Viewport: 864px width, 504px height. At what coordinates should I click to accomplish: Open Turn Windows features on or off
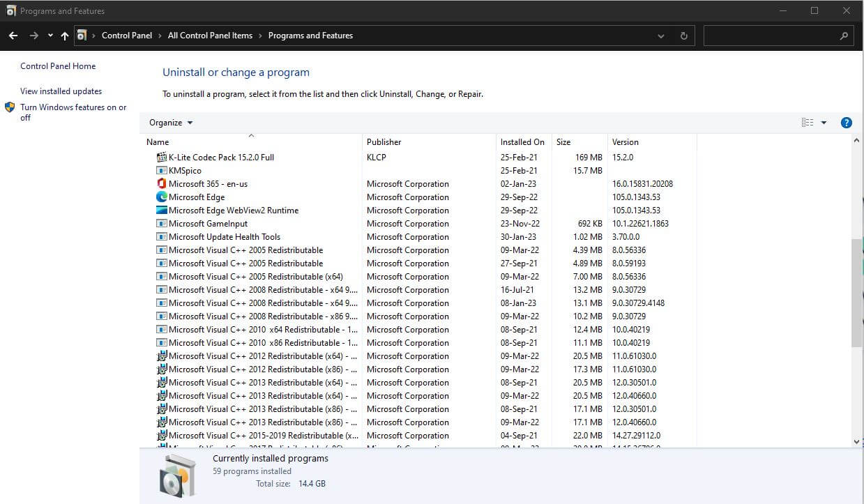tap(73, 112)
